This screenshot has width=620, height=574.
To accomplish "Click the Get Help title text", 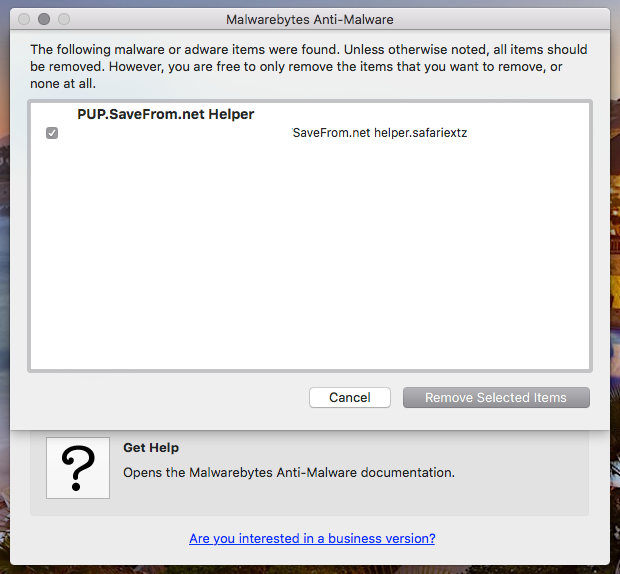I will click(151, 447).
